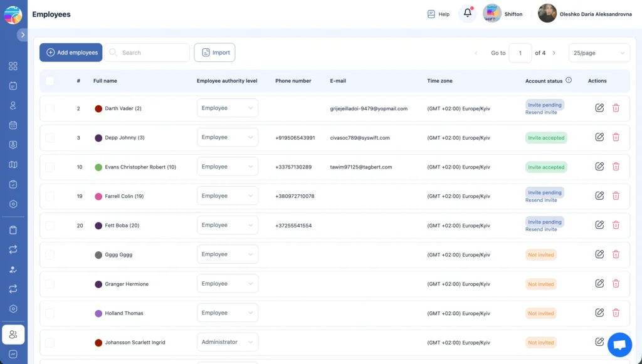Image resolution: width=642 pixels, height=364 pixels.
Task: Select the checkbox in Depp Johnny's row
Action: coord(50,137)
